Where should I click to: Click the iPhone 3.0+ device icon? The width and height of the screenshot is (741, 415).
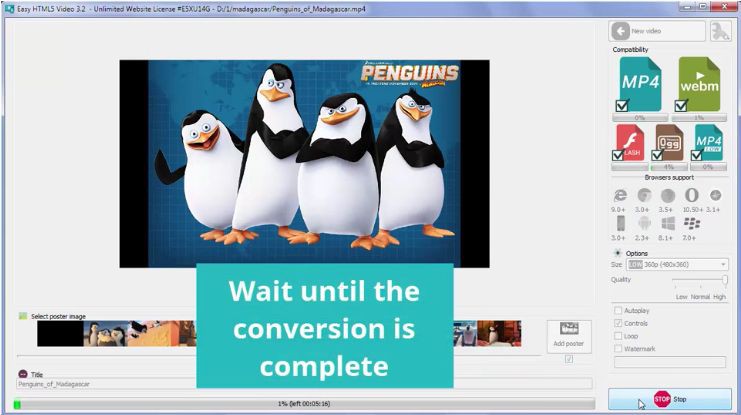(620, 224)
